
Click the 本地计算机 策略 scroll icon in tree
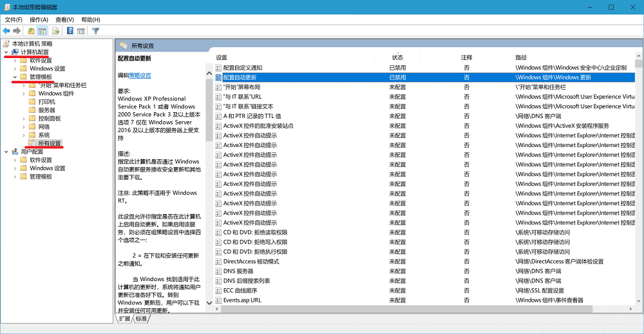point(6,43)
